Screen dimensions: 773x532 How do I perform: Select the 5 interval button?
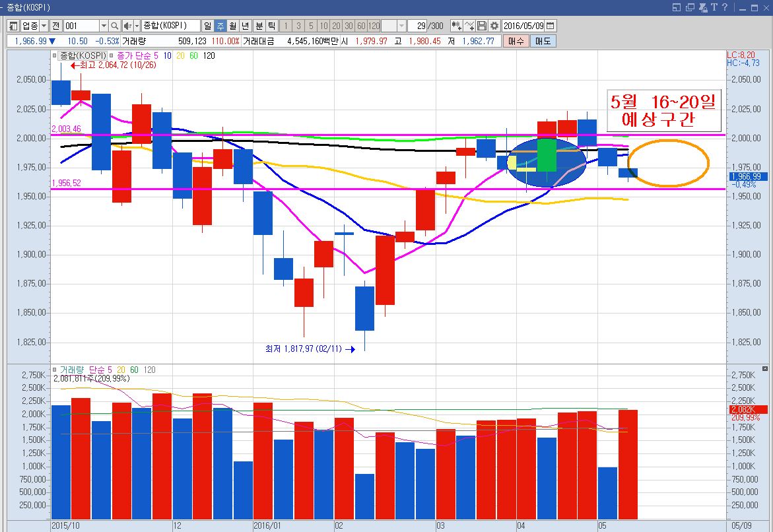(311, 26)
